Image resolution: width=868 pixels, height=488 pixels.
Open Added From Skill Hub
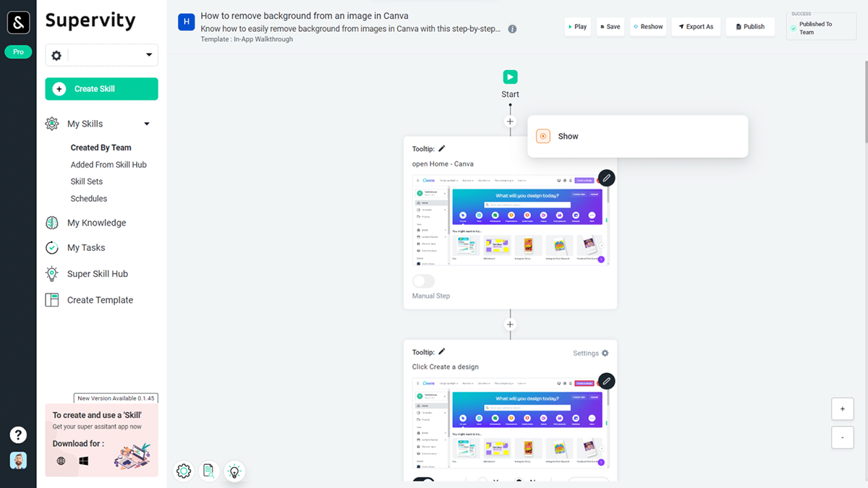[109, 165]
